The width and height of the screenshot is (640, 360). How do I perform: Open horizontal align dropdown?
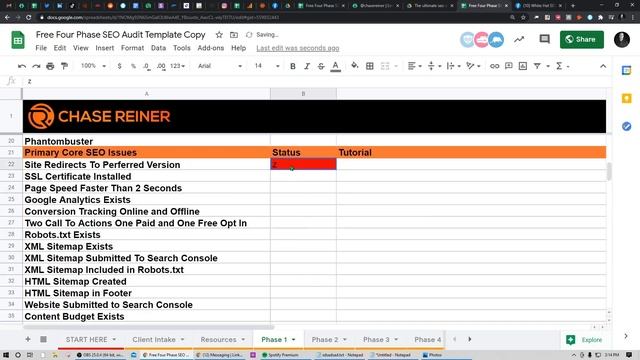(x=414, y=66)
